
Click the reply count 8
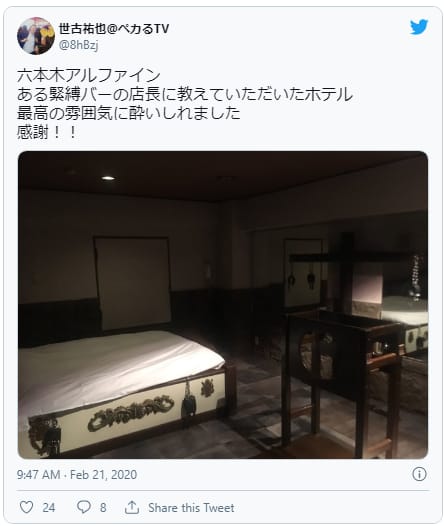click(x=103, y=508)
